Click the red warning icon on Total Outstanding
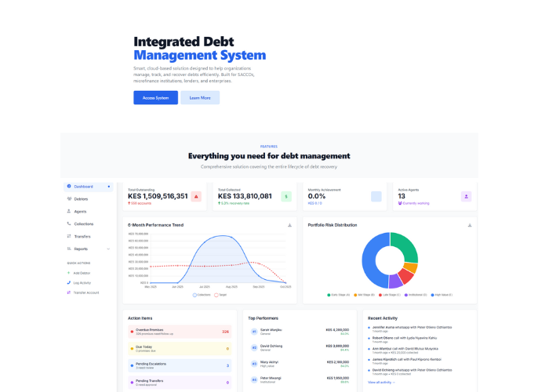549x392 pixels. click(x=196, y=196)
